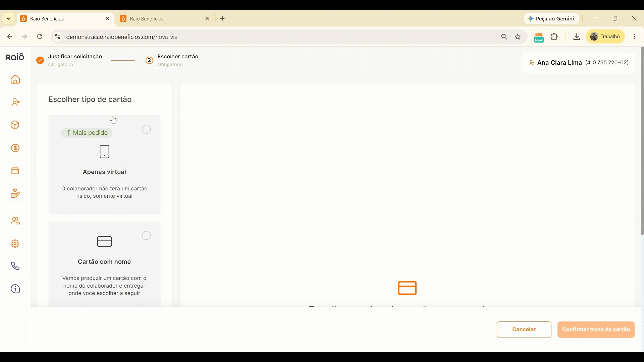Go back to previous page
The width and height of the screenshot is (644, 362).
point(10,37)
